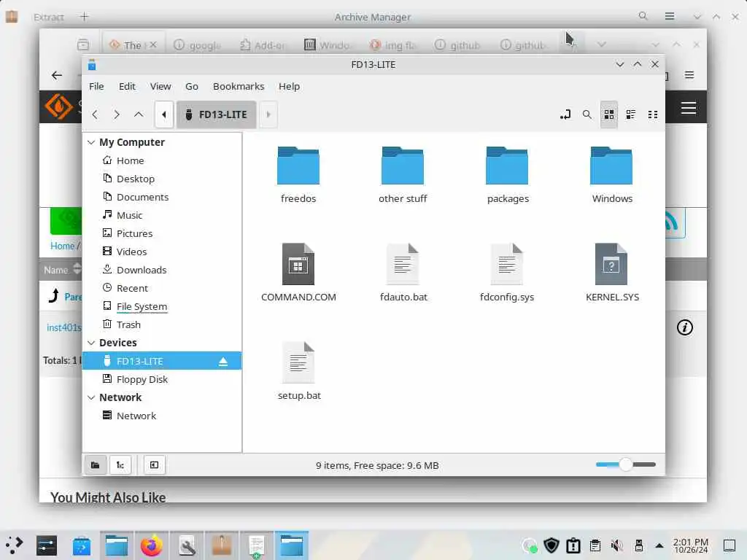
Task: Click FD13-LITE path bar button
Action: click(x=216, y=114)
